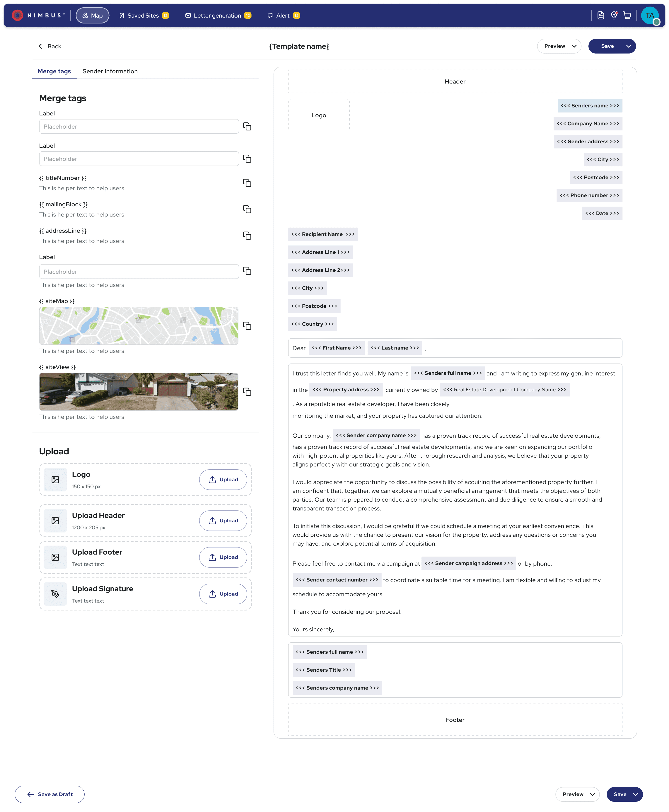The image size is (669, 812).
Task: Go Back to previous page
Action: [x=50, y=46]
